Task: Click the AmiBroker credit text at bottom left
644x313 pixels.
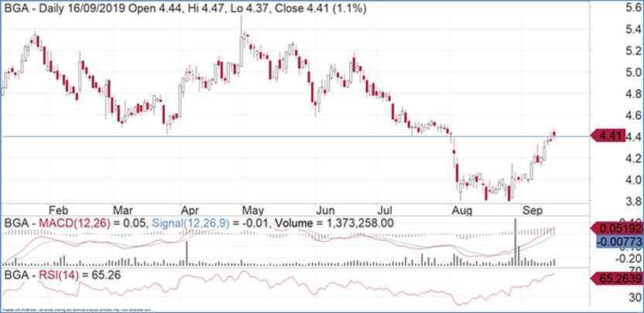Action: [x=62, y=309]
